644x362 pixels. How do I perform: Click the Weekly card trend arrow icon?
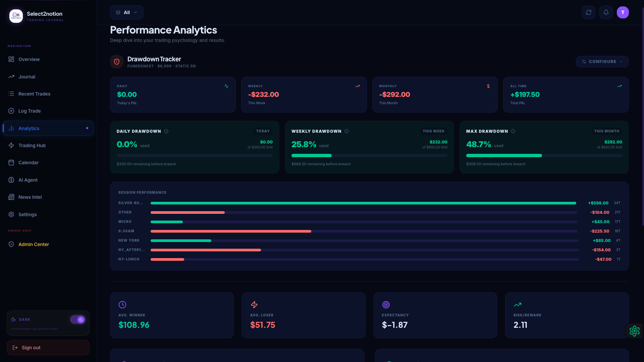pos(358,86)
